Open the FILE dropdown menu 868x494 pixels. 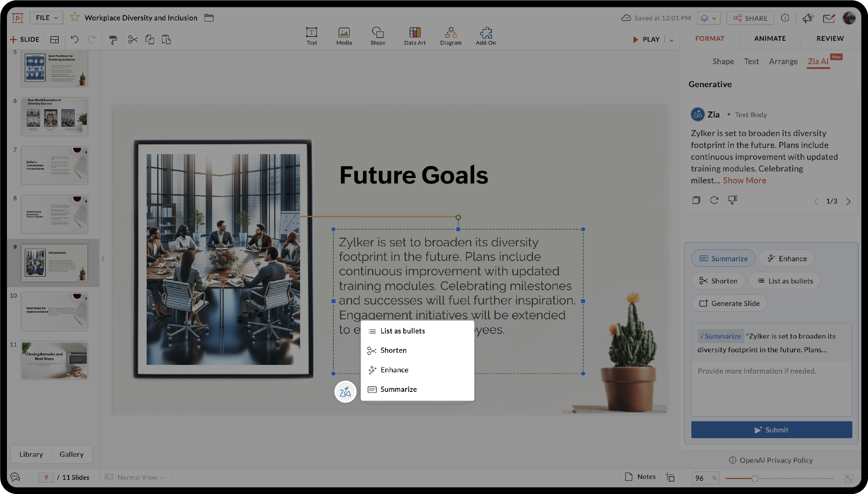click(46, 18)
